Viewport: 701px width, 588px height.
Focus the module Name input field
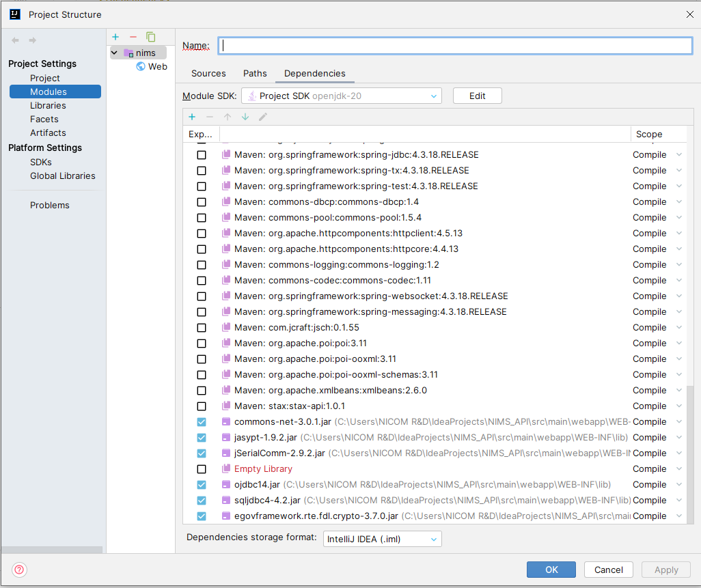[x=455, y=46]
